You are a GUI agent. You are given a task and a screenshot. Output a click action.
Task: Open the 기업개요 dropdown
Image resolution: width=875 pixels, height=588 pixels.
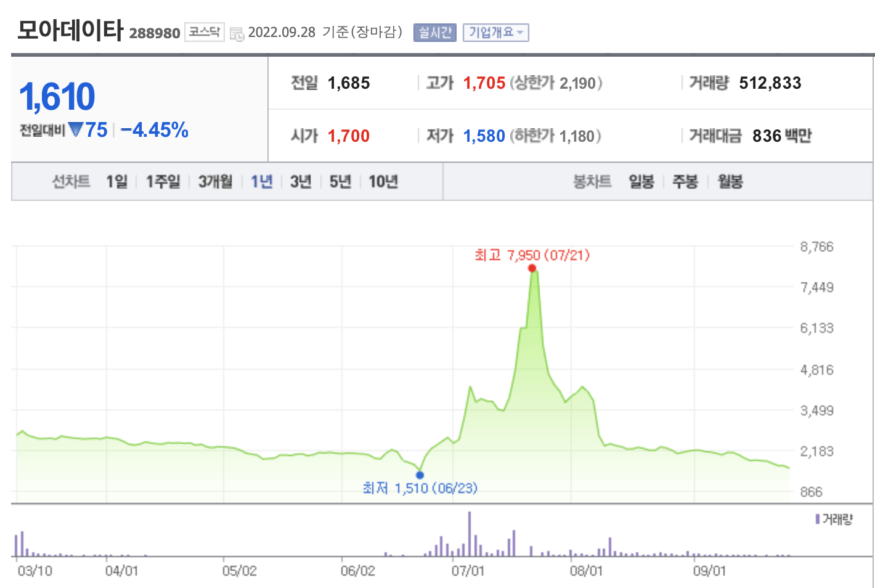496,33
